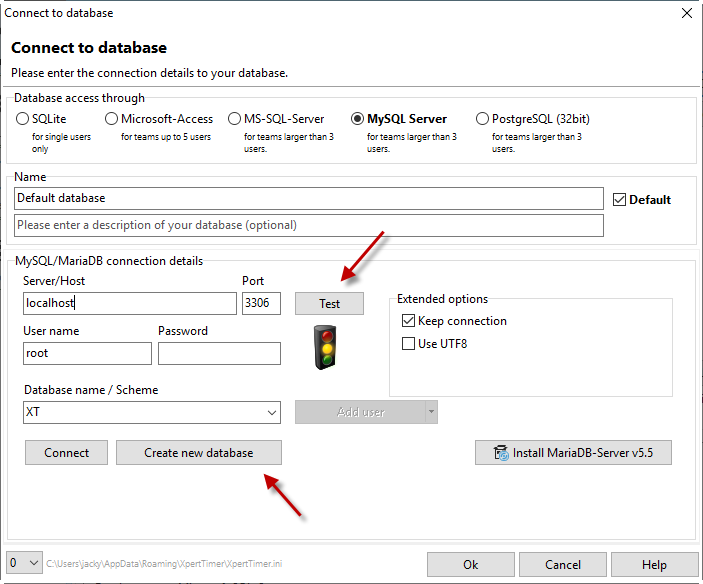Select Microsoft-Access radio button
The image size is (703, 584).
tap(112, 119)
